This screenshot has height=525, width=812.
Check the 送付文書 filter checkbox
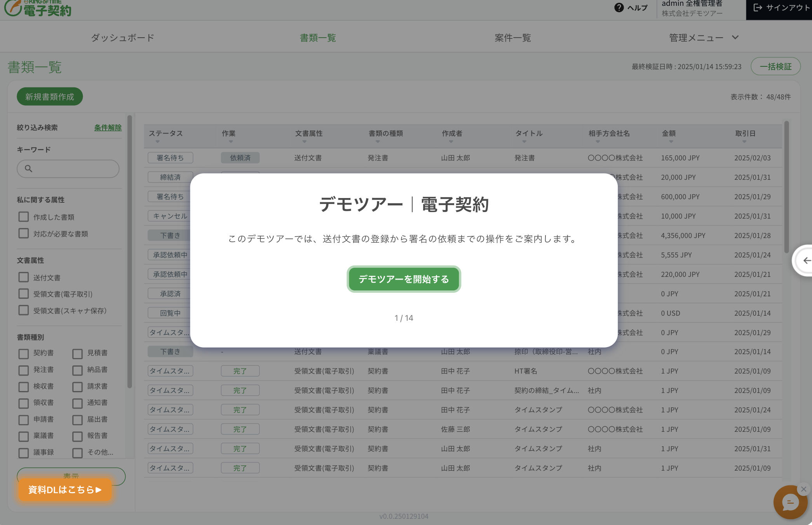tap(24, 277)
